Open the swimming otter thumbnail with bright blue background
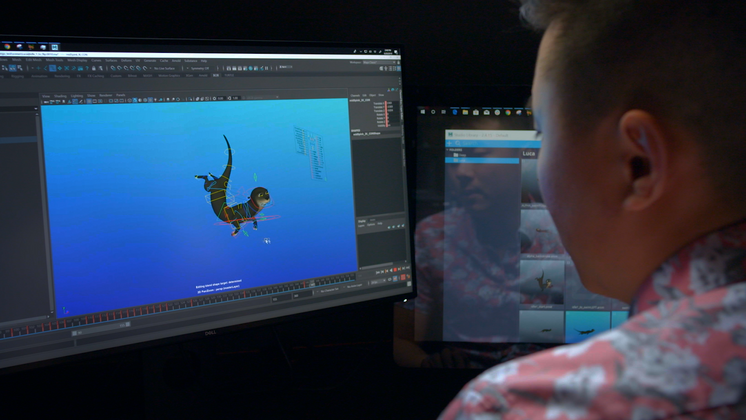The width and height of the screenshot is (746, 420). coord(587,326)
